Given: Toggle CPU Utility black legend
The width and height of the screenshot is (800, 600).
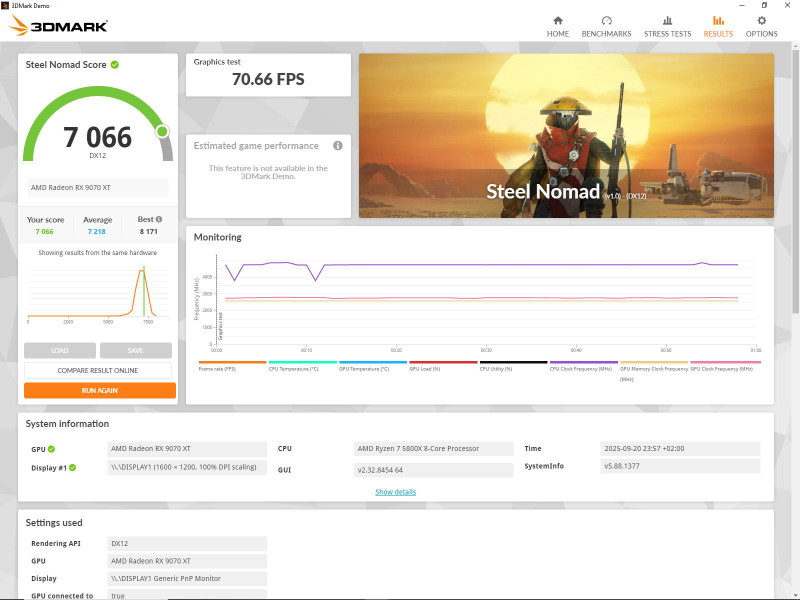Looking at the screenshot, I should pyautogui.click(x=513, y=366).
